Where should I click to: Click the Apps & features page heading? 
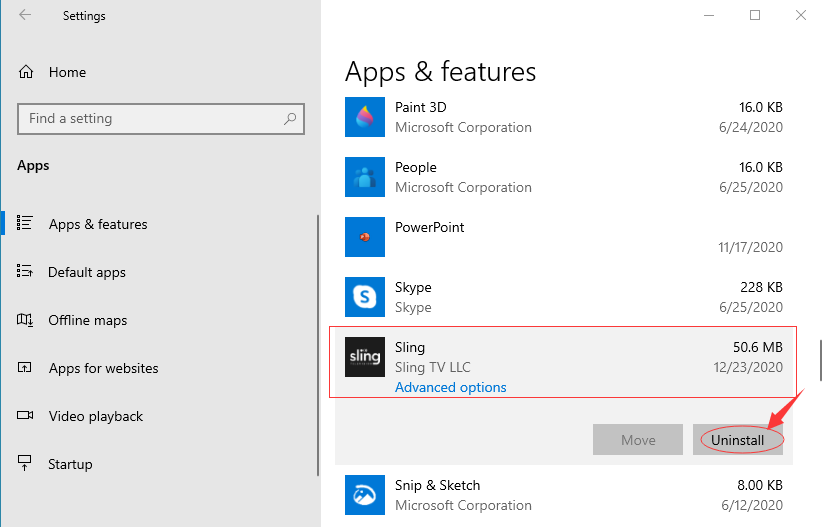click(x=440, y=71)
